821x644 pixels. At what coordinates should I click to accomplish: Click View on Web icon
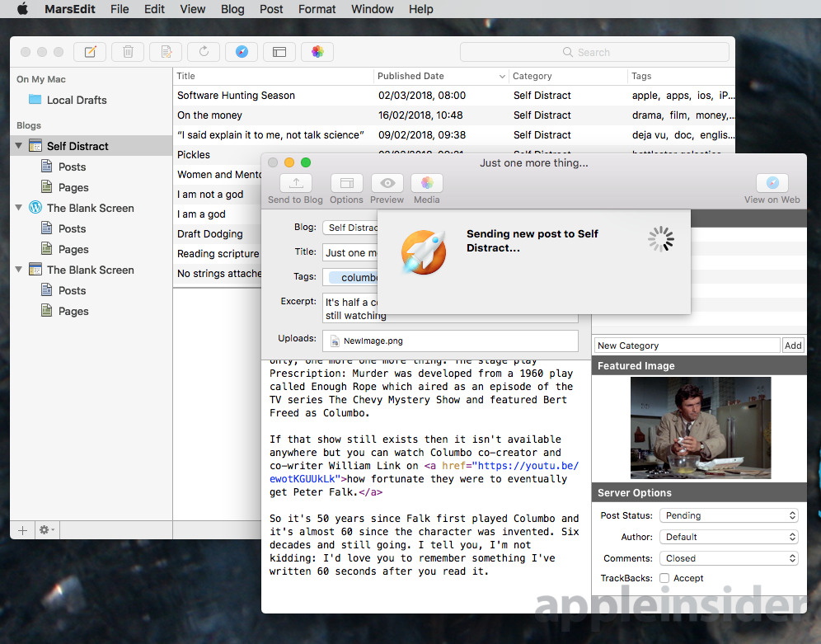coord(772,183)
